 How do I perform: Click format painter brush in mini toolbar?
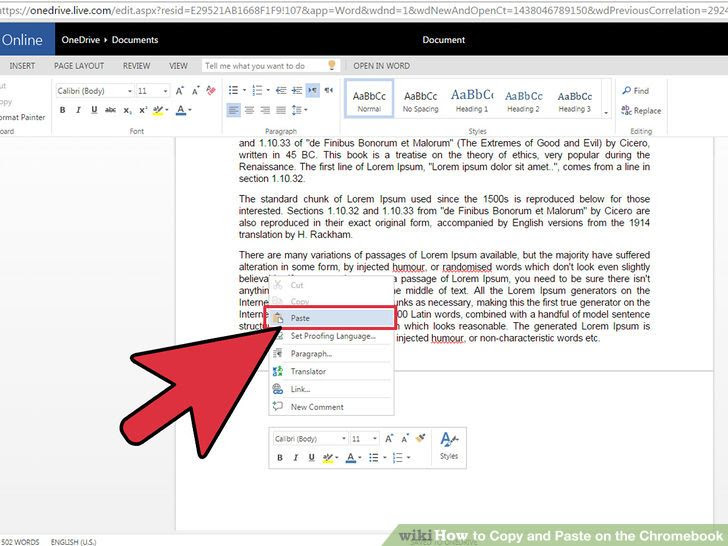[x=420, y=438]
